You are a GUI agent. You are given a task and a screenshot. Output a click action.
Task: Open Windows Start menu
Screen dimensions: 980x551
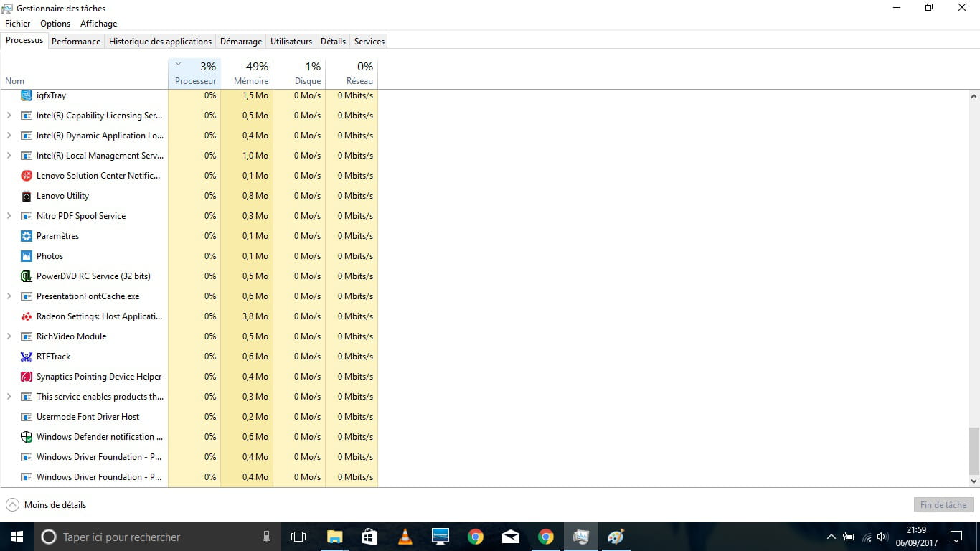[17, 537]
